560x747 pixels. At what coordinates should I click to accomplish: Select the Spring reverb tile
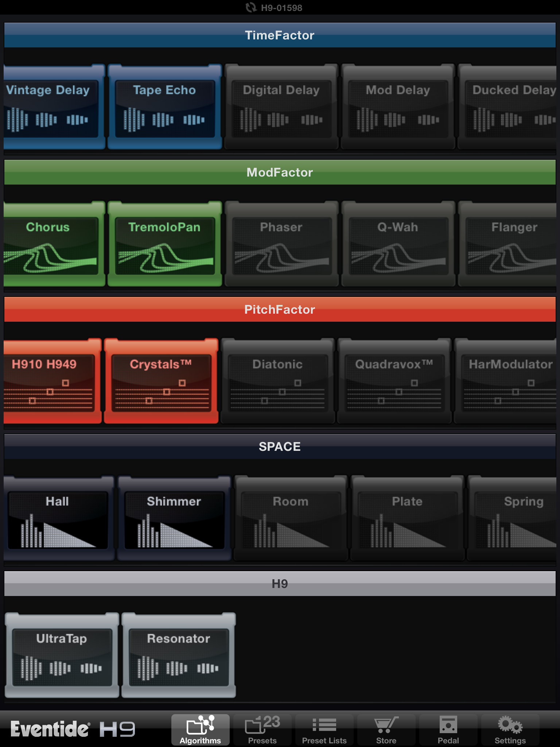(x=512, y=518)
